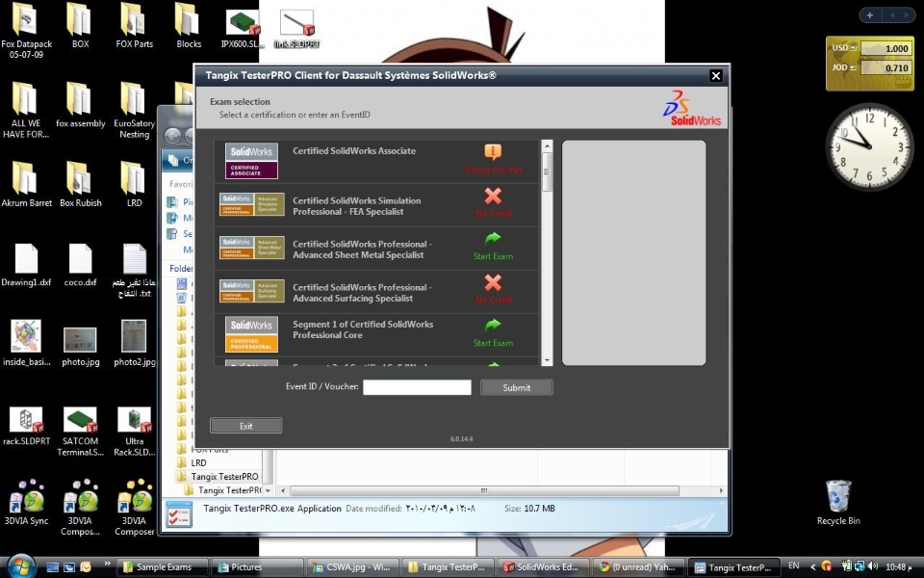This screenshot has height=578, width=924.
Task: Click the info icon for Certified SolidWorks Associate
Action: click(493, 152)
